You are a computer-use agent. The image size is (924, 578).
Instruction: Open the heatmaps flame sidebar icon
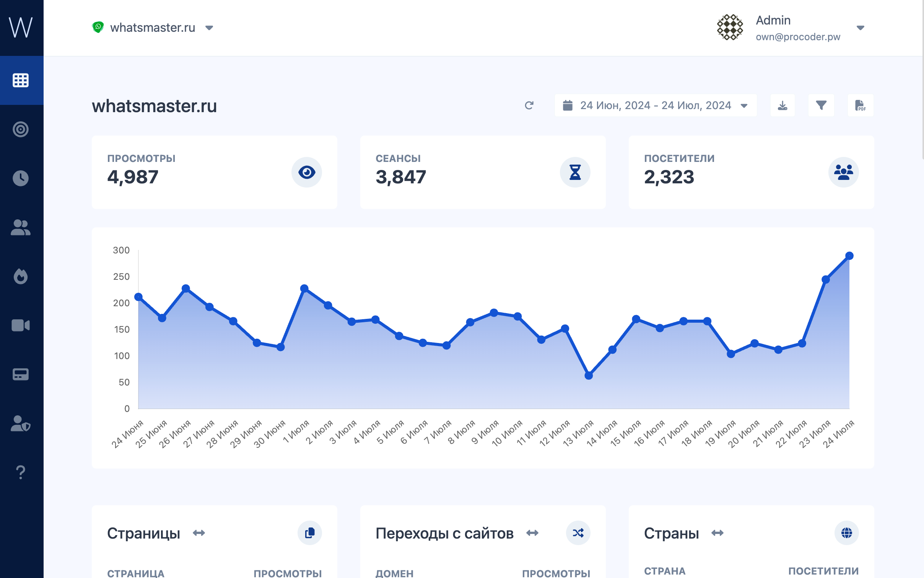[21, 276]
